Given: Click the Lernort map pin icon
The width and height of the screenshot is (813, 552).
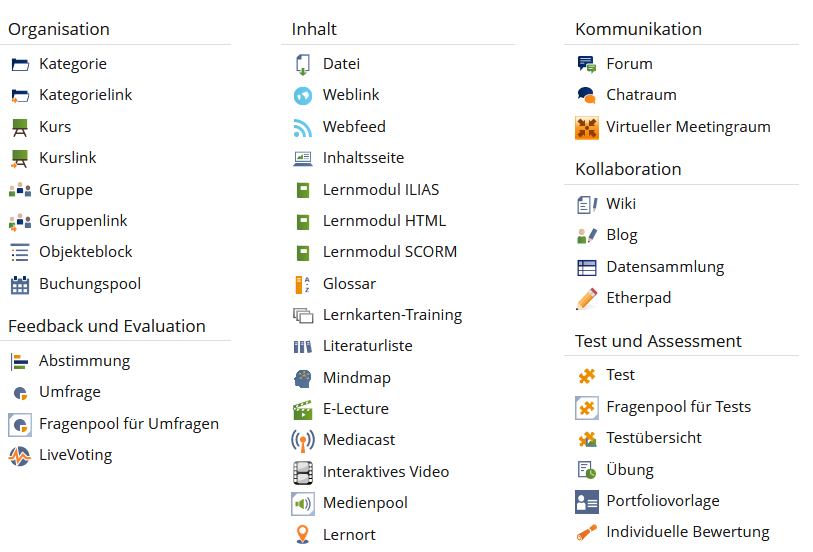Looking at the screenshot, I should pyautogui.click(x=303, y=535).
